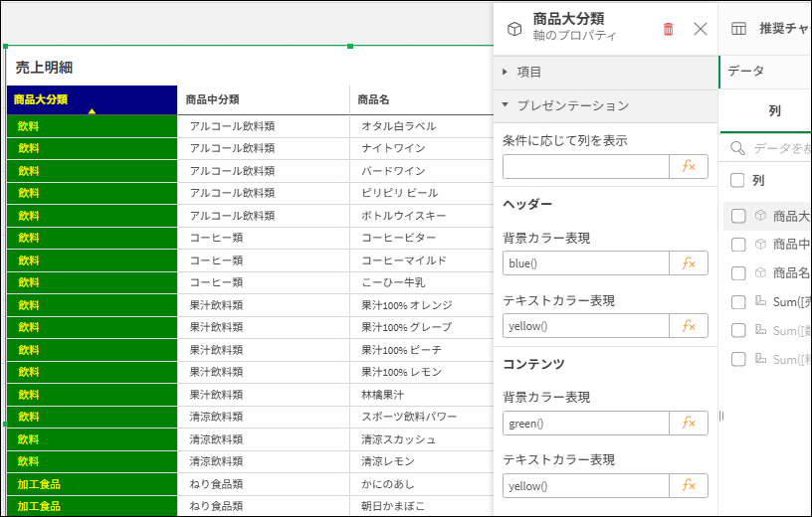812x517 pixels.
Task: Toggle the 列 select-all checkbox
Action: [x=738, y=181]
